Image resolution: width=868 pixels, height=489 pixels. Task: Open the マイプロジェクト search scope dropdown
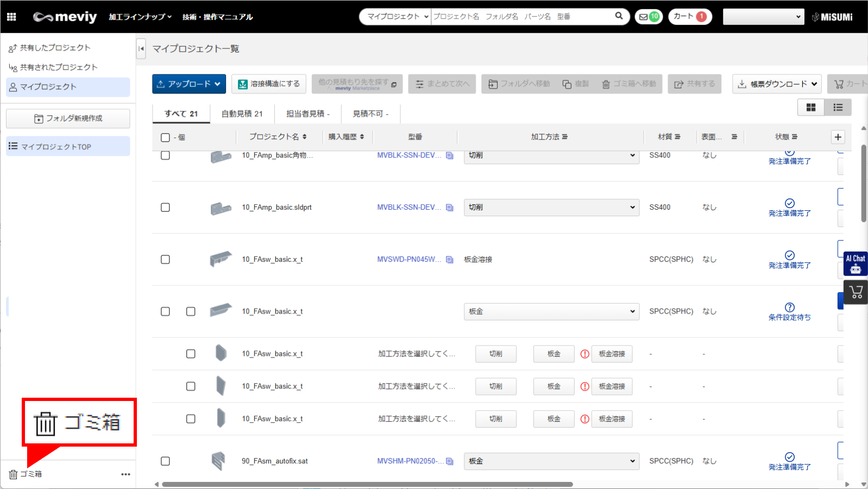(396, 17)
